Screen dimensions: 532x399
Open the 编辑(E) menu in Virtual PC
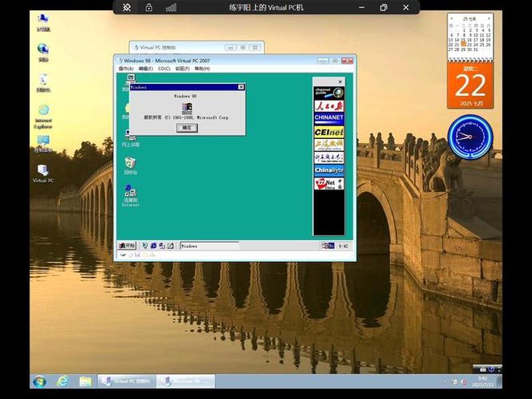(x=146, y=68)
